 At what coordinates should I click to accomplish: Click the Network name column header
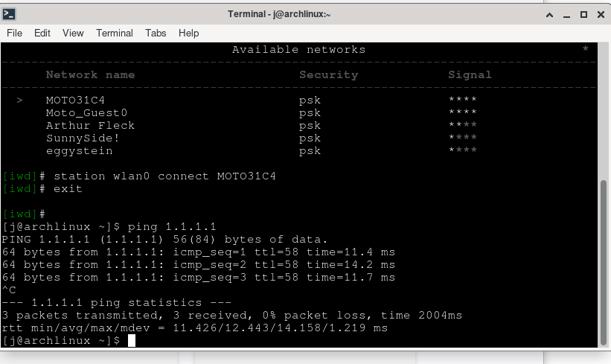click(x=90, y=75)
